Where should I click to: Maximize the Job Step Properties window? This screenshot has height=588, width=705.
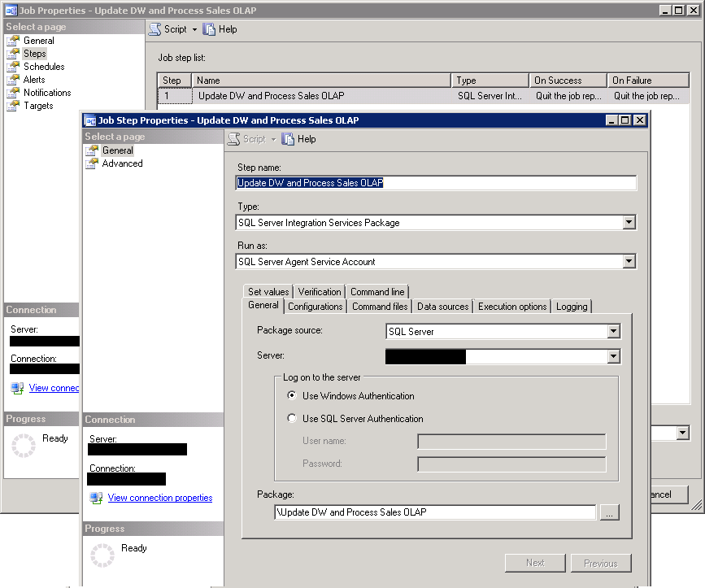pyautogui.click(x=625, y=120)
